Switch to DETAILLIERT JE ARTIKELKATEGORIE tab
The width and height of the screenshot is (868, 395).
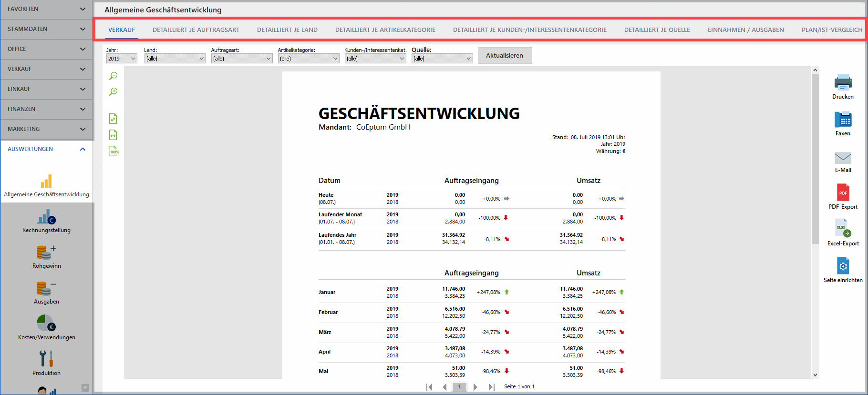(385, 30)
